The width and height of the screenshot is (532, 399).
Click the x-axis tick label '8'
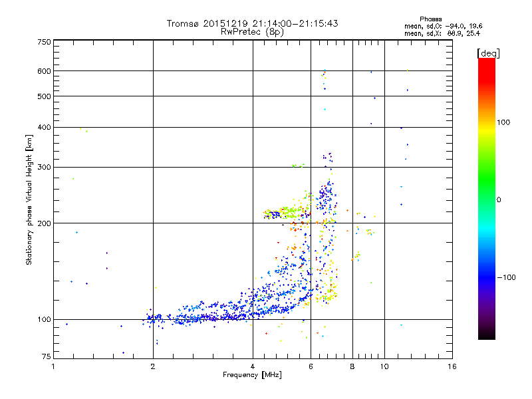[352, 366]
